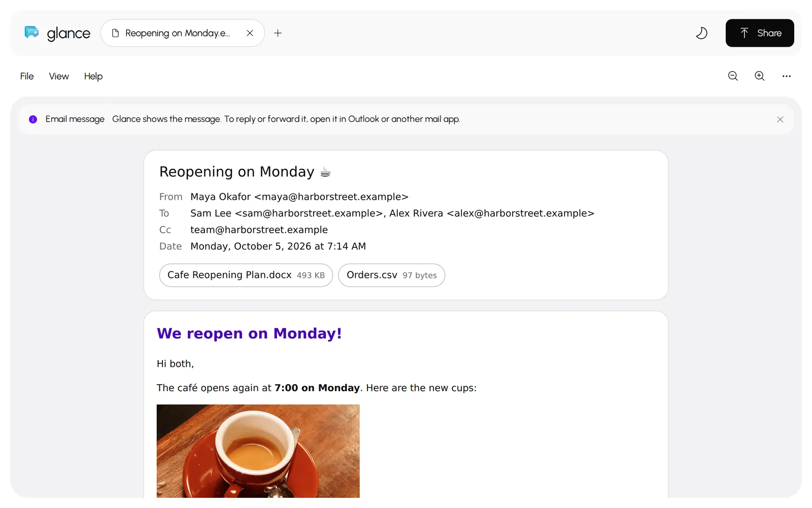Zoom in with the magnifier plus icon
Viewport: 812px width, 508px height.
coord(760,76)
